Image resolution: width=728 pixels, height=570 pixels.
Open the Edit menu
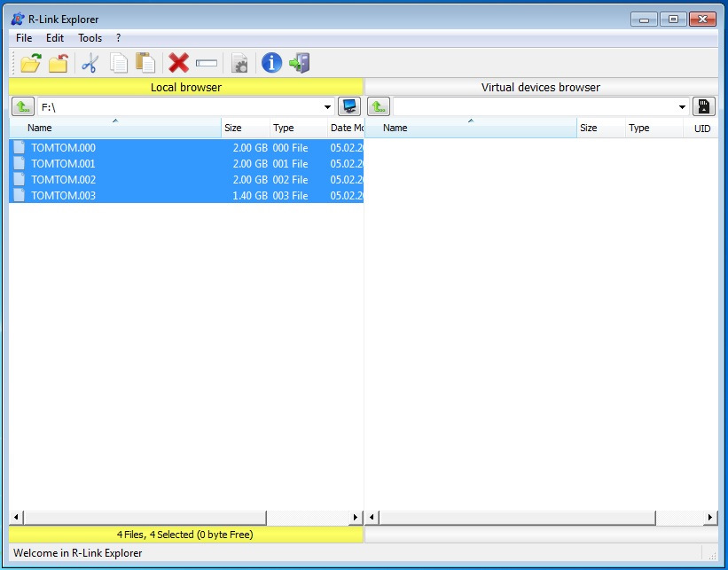coord(55,38)
